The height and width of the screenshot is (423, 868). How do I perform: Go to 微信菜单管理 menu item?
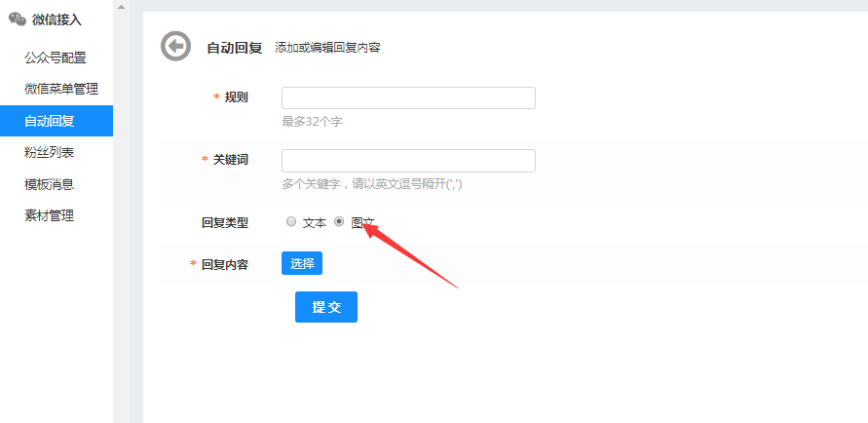[x=61, y=89]
